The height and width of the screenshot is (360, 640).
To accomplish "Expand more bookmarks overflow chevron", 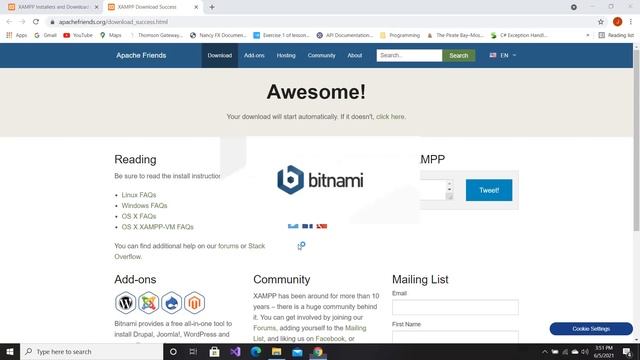I will pyautogui.click(x=588, y=35).
